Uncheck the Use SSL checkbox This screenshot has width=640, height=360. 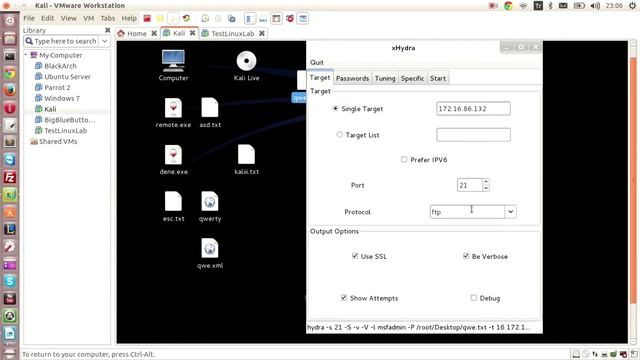coord(355,256)
